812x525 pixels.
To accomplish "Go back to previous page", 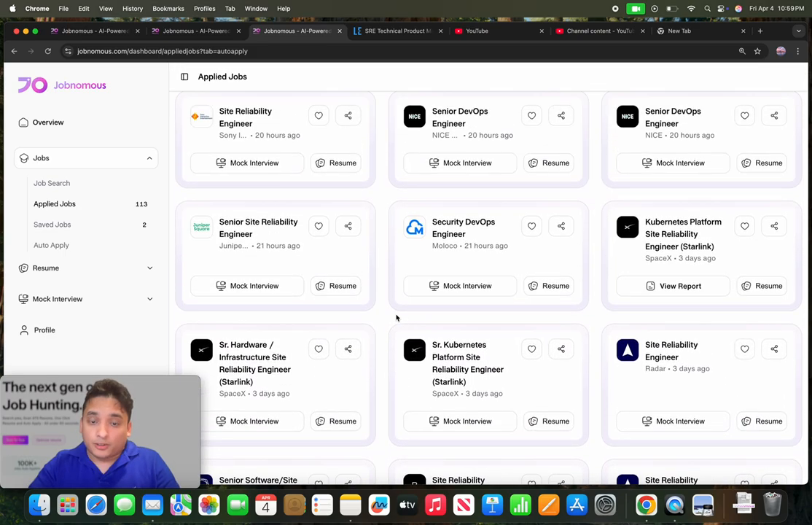I will click(14, 51).
